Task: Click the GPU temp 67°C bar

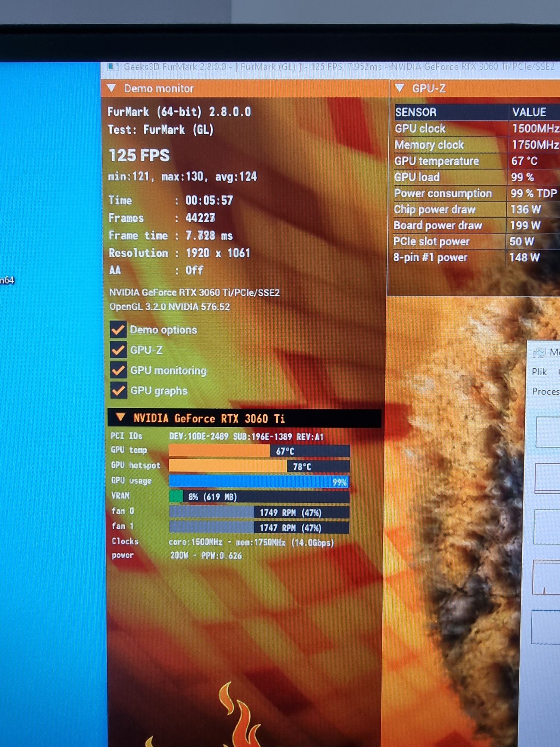Action: point(259,451)
